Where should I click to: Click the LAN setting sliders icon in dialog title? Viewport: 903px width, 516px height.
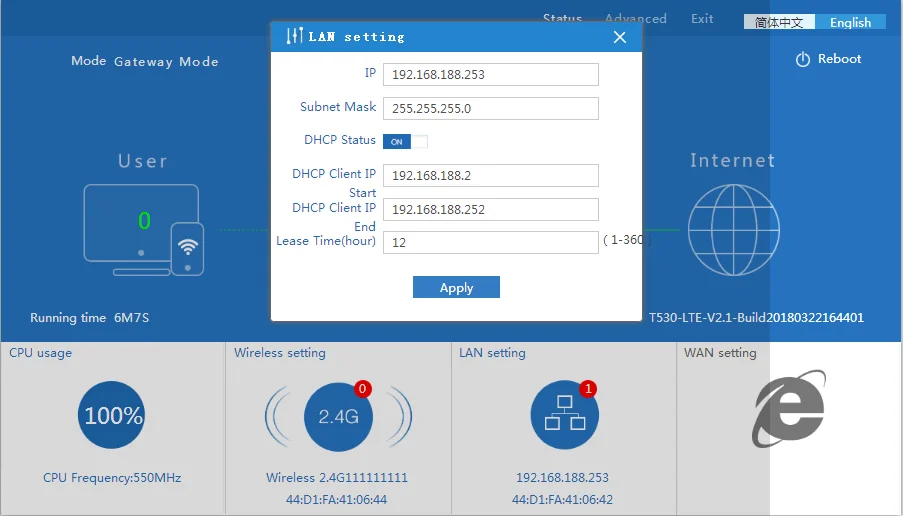[x=294, y=37]
